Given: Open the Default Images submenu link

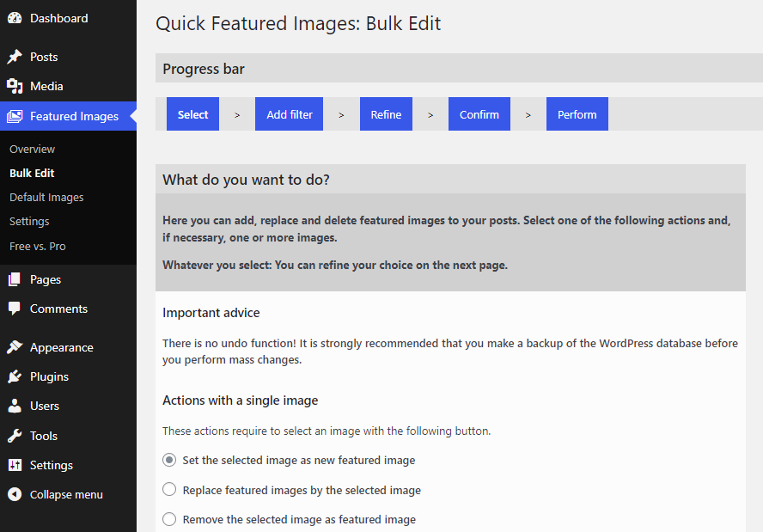Looking at the screenshot, I should tap(46, 198).
